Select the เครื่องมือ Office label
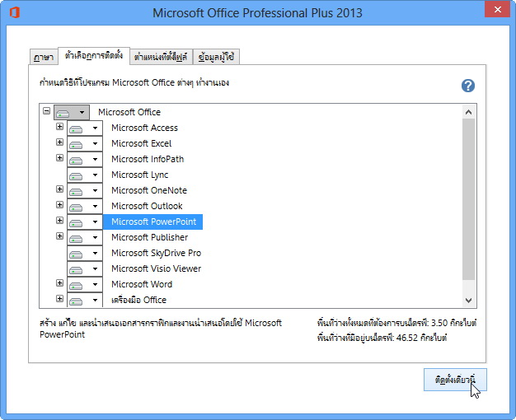The image size is (516, 420). (x=138, y=300)
